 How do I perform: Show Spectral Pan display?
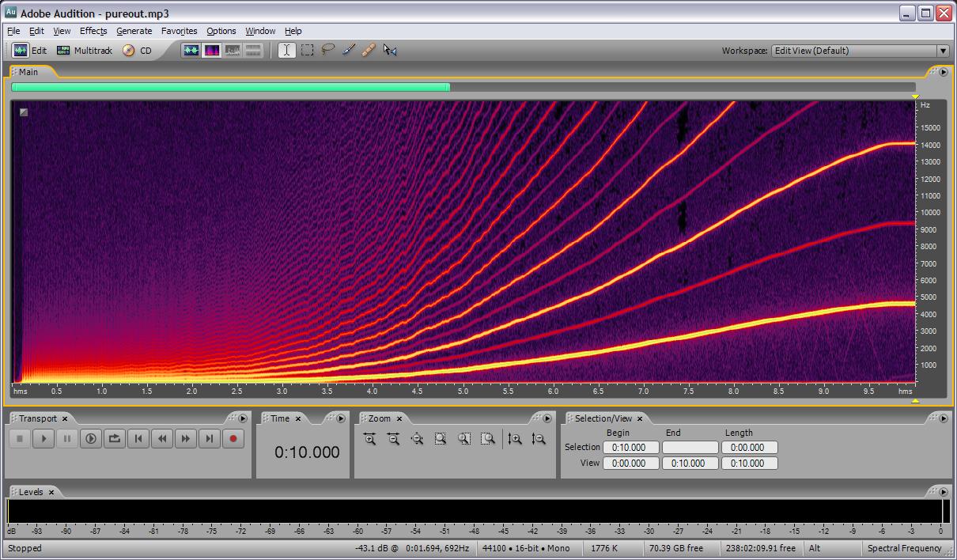click(232, 51)
